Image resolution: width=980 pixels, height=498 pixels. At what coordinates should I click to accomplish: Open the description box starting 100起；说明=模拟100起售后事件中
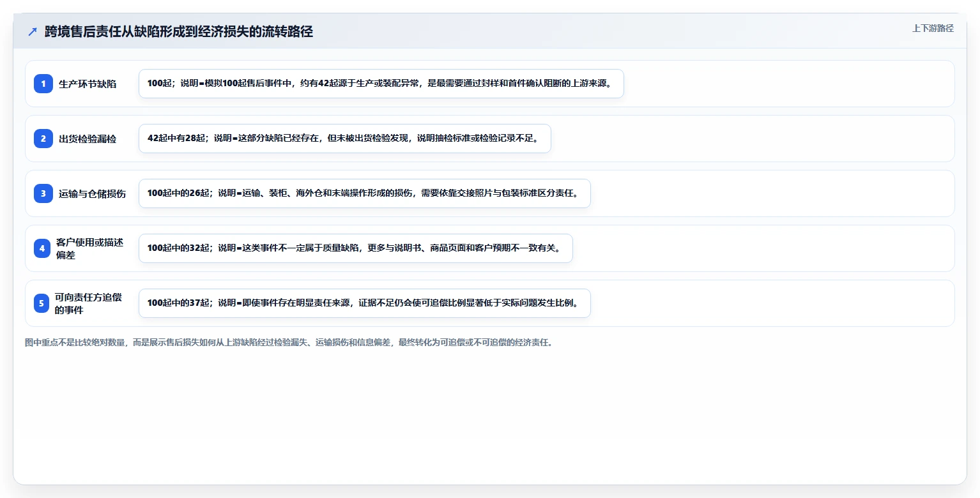pyautogui.click(x=381, y=84)
